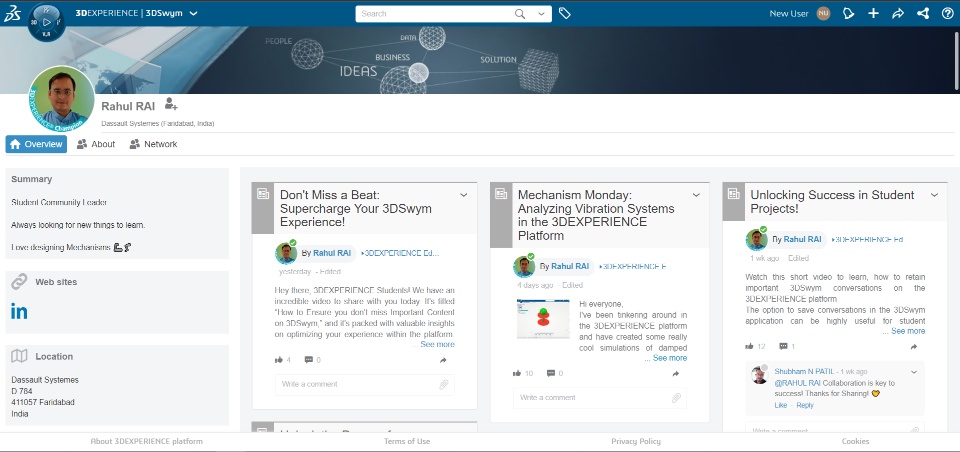Write a comment on "Don't Miss a Beat" post

pyautogui.click(x=356, y=385)
